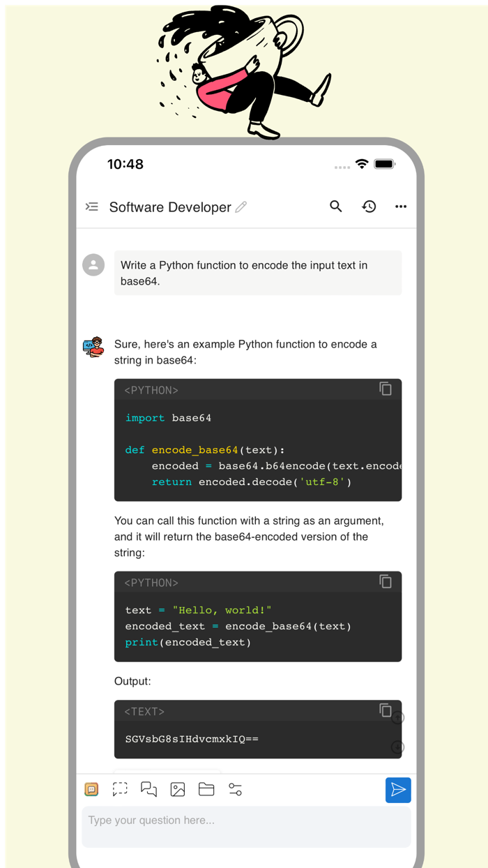Copy the TEXT output block
This screenshot has height=868, width=488.
(386, 710)
